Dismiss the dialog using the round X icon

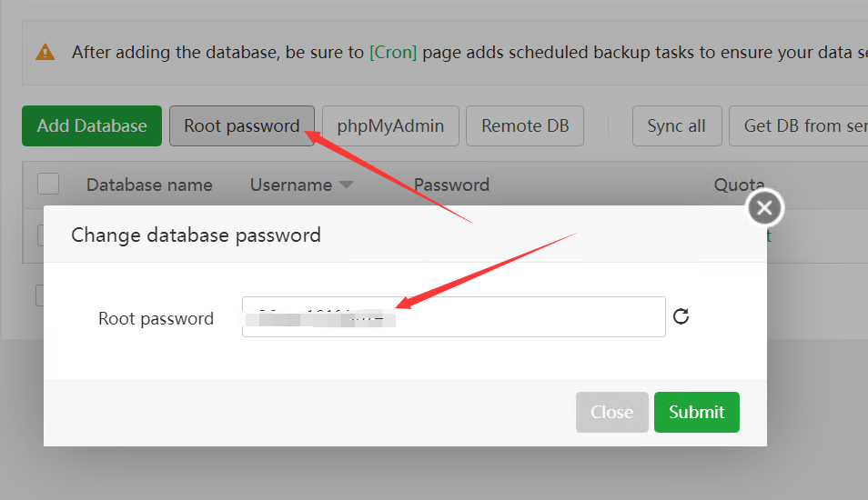click(764, 208)
